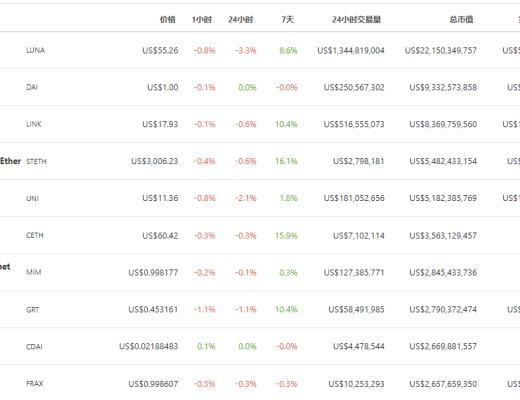The image size is (520, 400).
Task: Select STETH 7-day change 16.1%
Action: (286, 161)
